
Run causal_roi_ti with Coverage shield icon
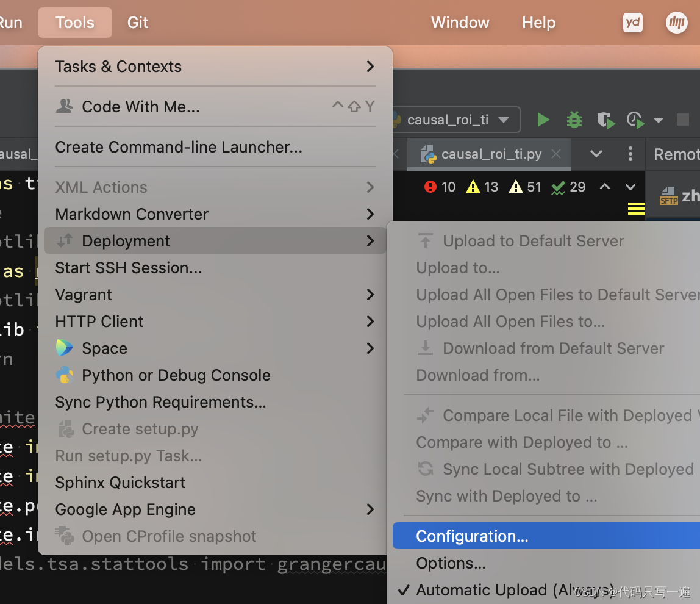point(605,120)
